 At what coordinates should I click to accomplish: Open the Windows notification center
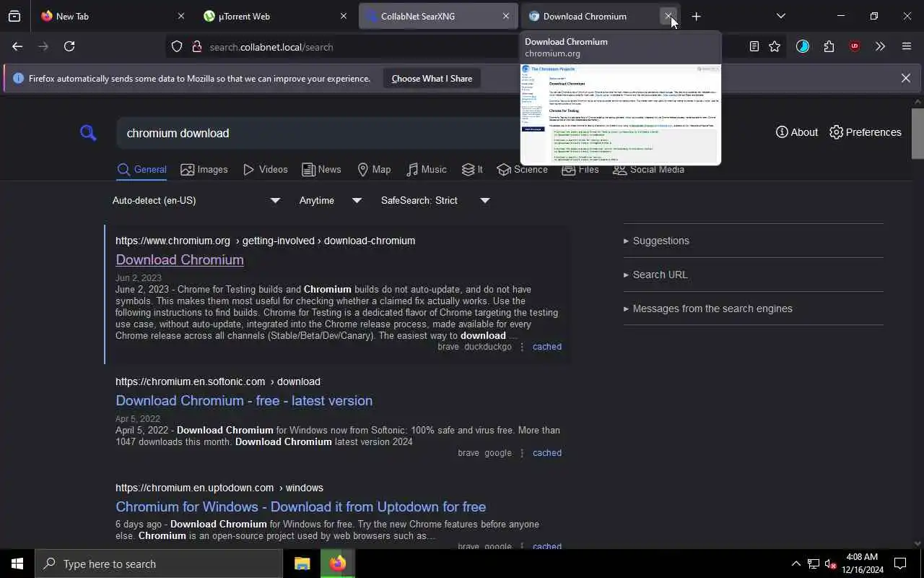point(900,564)
